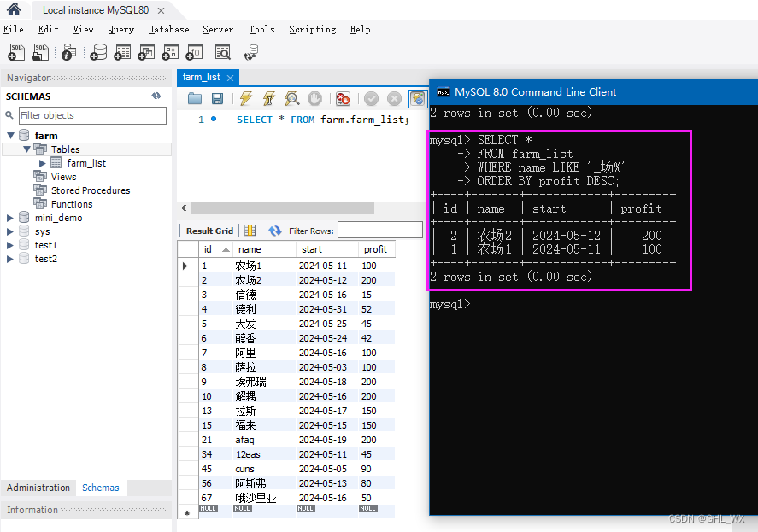
Task: Select the farm_list query tab
Action: click(x=201, y=77)
